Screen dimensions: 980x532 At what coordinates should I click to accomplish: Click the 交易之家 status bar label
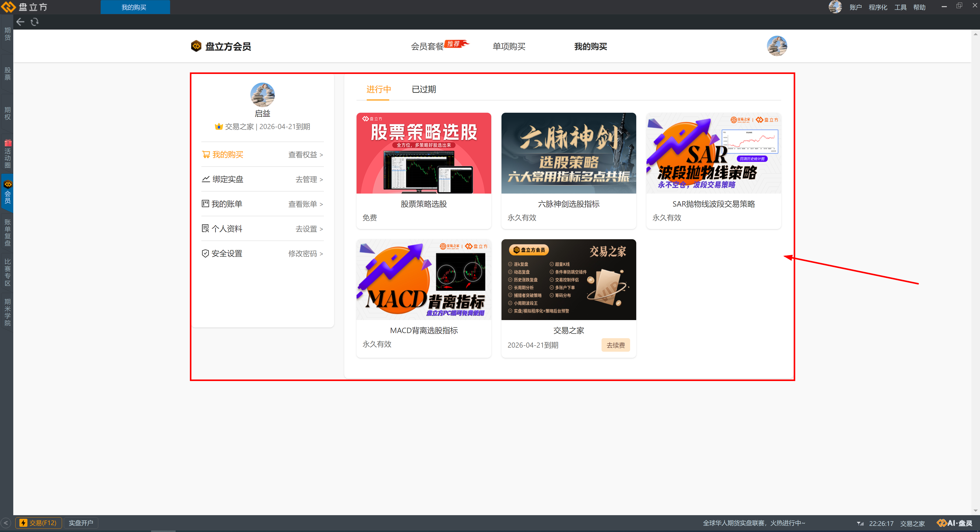[912, 523]
